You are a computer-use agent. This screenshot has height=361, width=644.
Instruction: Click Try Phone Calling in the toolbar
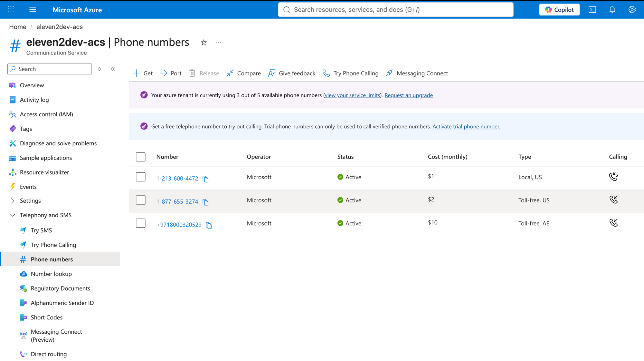click(351, 73)
